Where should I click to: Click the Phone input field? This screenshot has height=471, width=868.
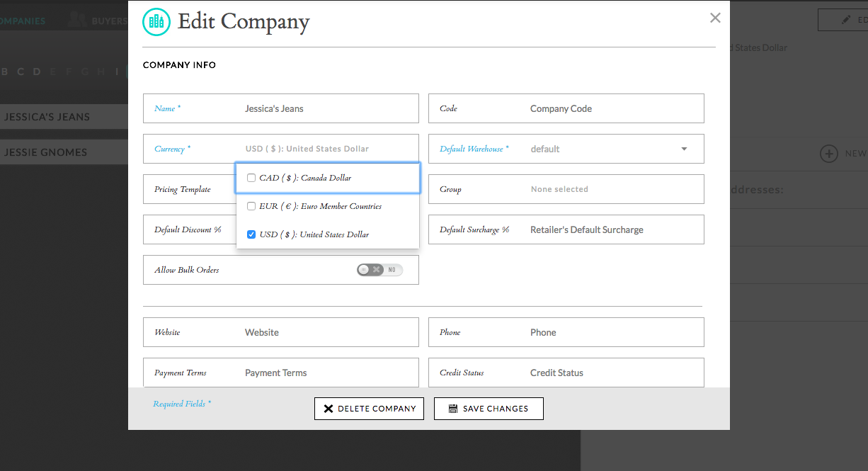tap(566, 332)
